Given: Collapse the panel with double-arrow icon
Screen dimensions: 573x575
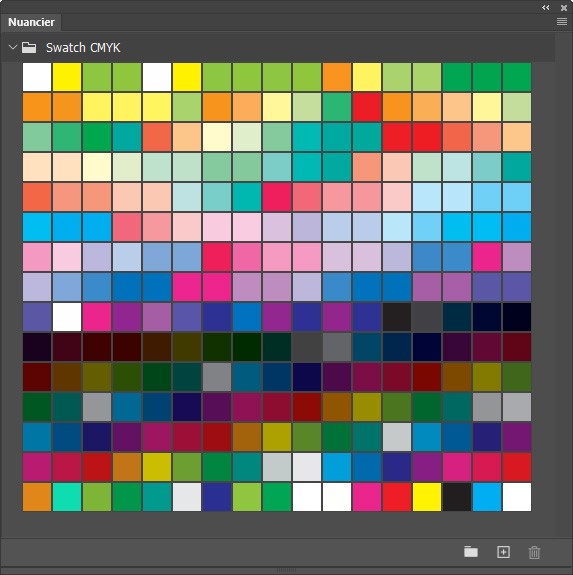Looking at the screenshot, I should [x=546, y=7].
